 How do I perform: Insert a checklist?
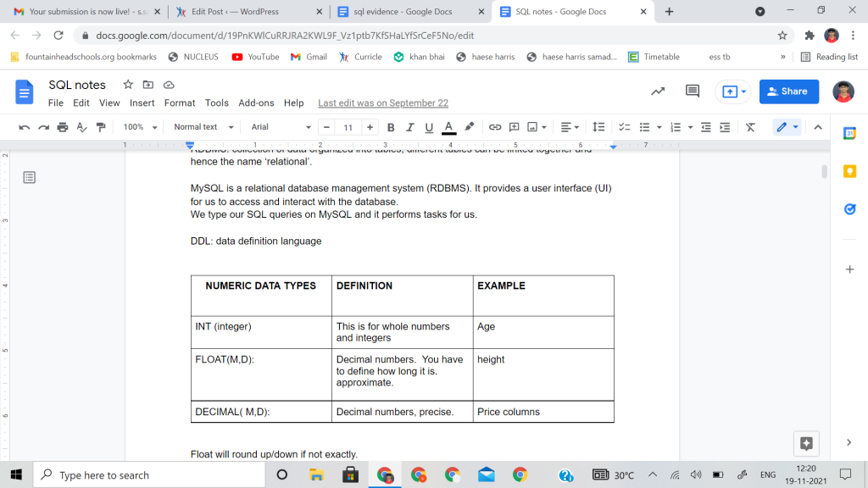tap(625, 127)
